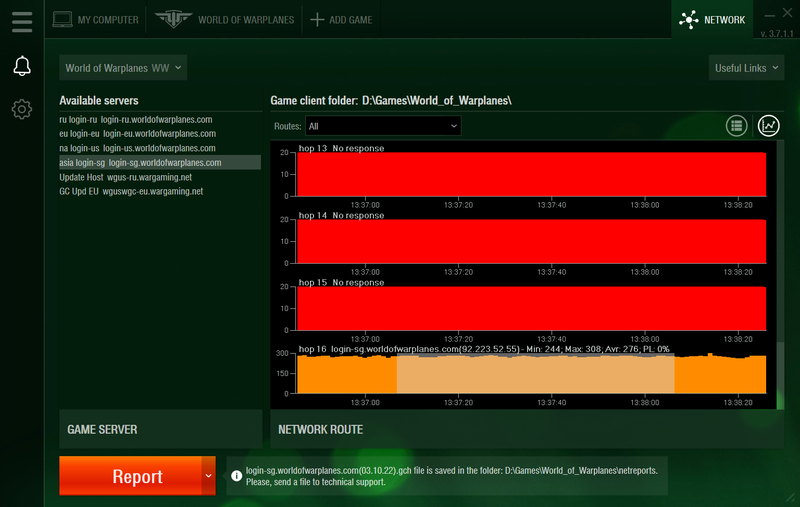The width and height of the screenshot is (800, 507).
Task: Switch to graph view of routes
Action: pyautogui.click(x=768, y=125)
